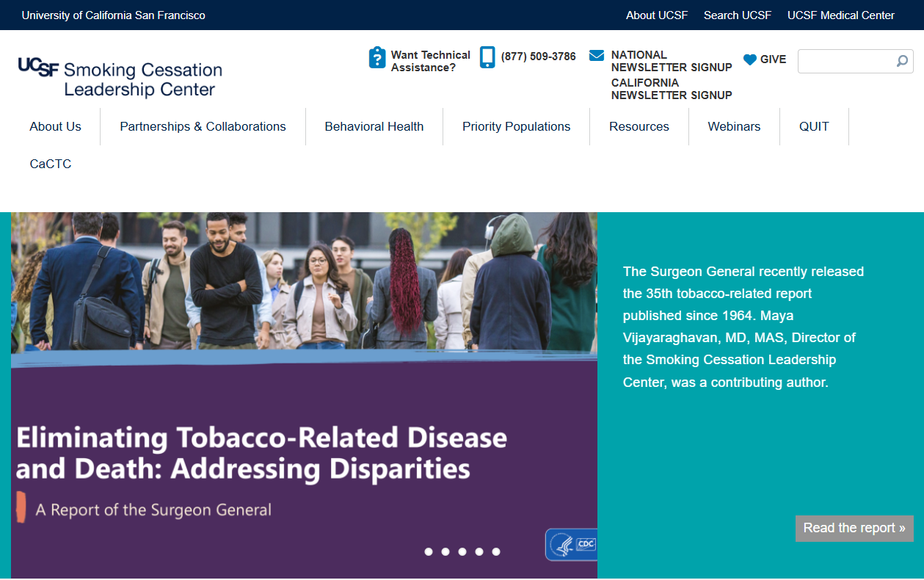Click the magnifier search icon
Screen dimensions: 924x580
coord(902,61)
